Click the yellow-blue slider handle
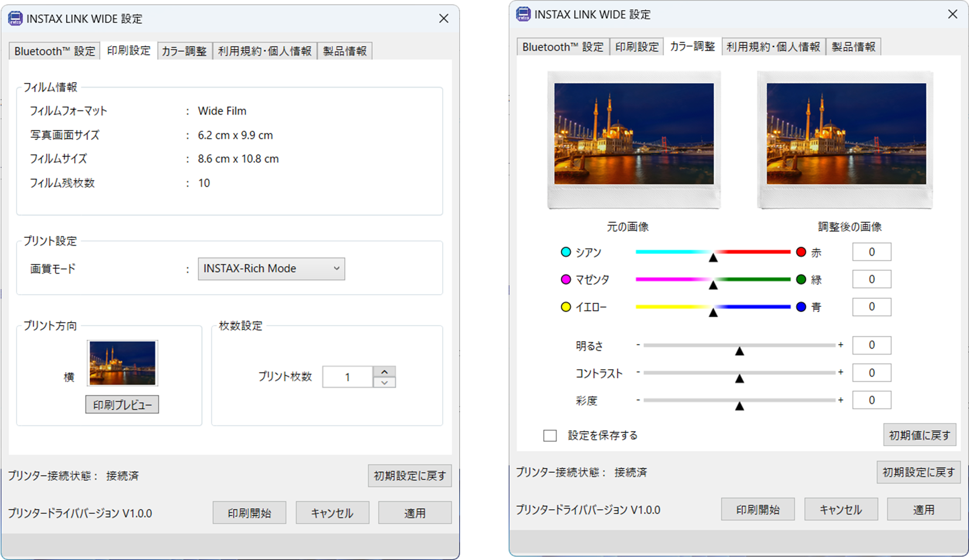The image size is (969, 560). 713,312
